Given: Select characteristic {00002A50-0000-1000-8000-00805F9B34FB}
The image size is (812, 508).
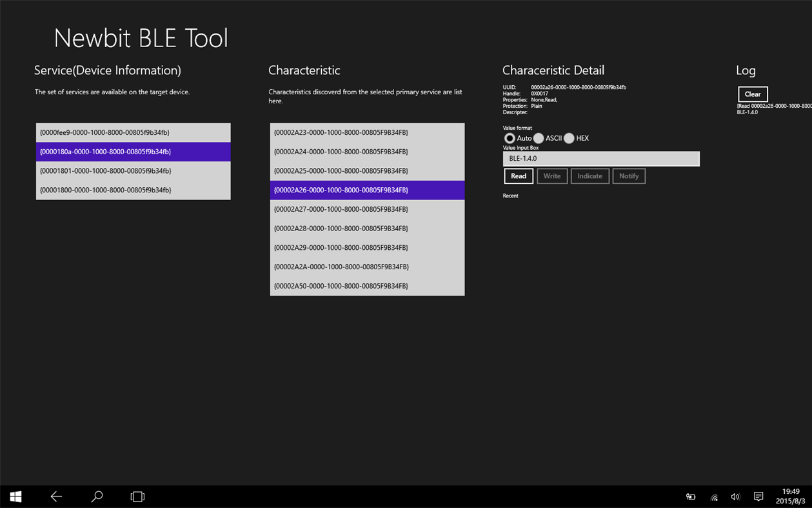Looking at the screenshot, I should pos(367,285).
